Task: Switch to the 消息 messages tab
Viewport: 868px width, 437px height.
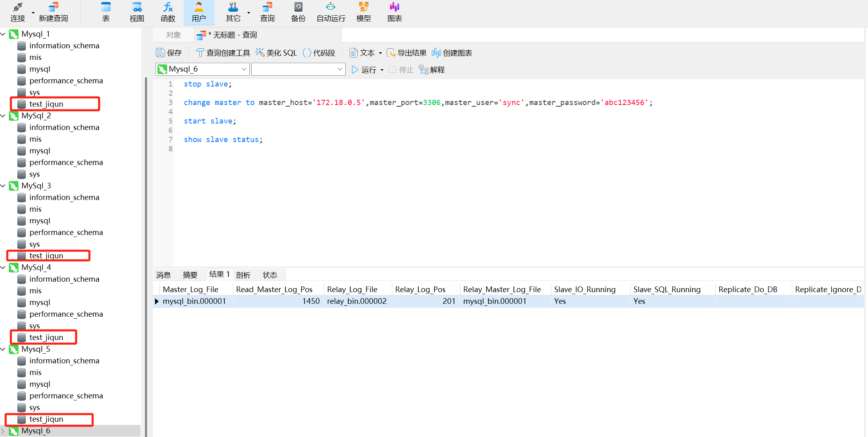Action: [164, 275]
